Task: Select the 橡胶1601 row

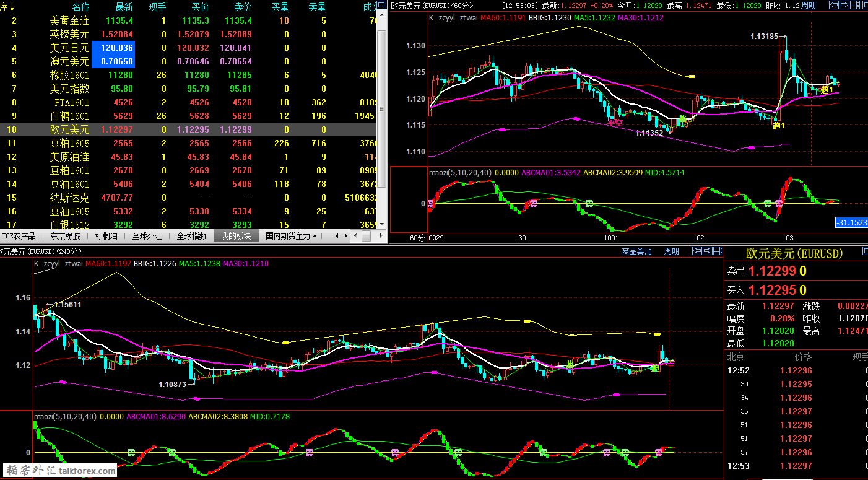Action: click(189, 75)
